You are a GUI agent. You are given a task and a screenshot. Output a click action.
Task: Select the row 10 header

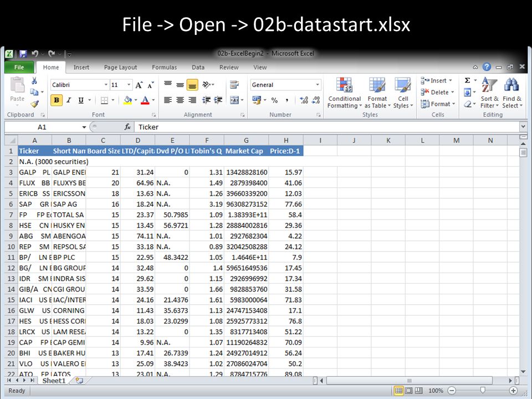coord(11,247)
